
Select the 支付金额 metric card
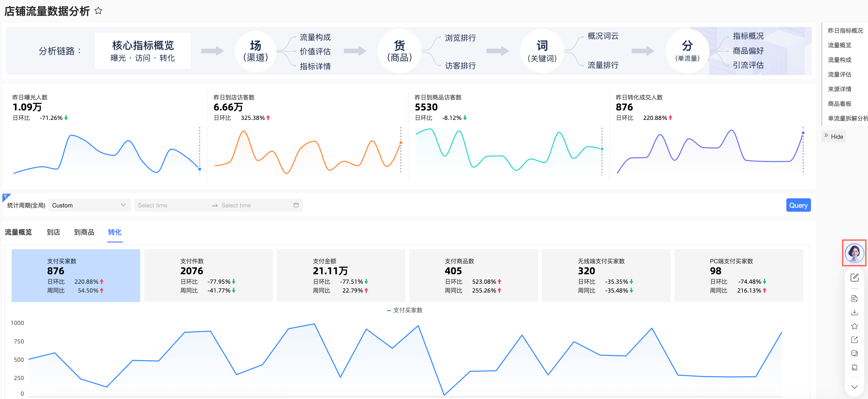pyautogui.click(x=340, y=275)
